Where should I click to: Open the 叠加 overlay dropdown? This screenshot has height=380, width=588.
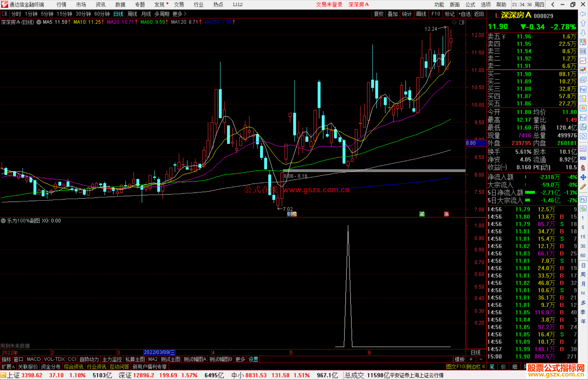[x=393, y=14]
